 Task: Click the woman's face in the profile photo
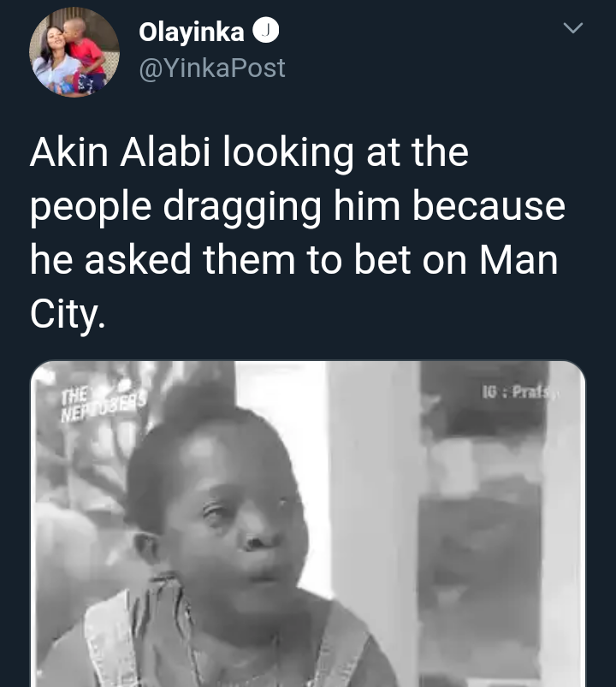(56, 44)
